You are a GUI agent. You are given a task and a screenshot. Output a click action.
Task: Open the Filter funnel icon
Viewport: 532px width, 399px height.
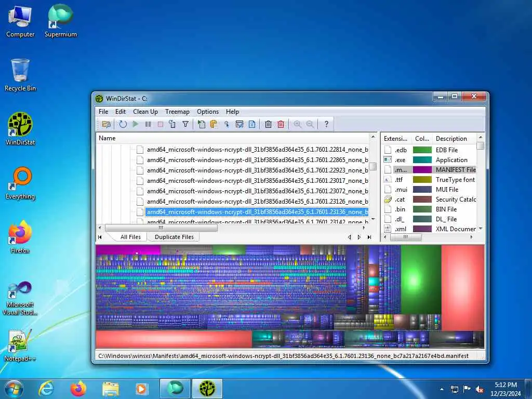coord(185,124)
